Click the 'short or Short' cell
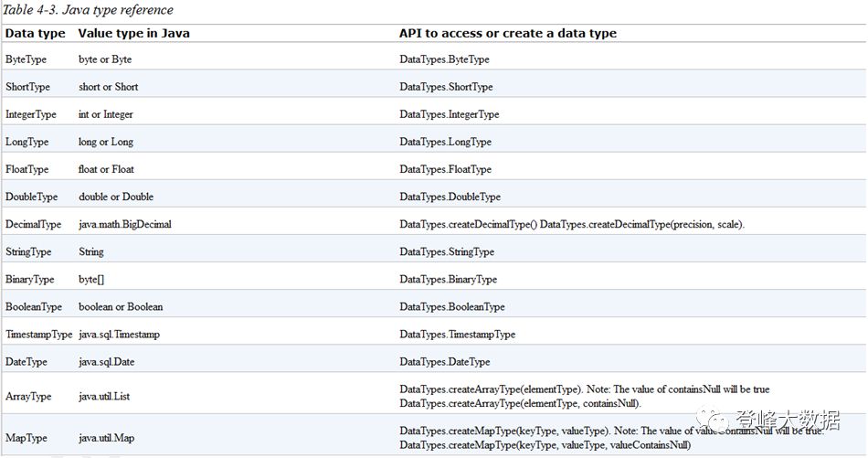This screenshot has height=458, width=868. pos(109,87)
